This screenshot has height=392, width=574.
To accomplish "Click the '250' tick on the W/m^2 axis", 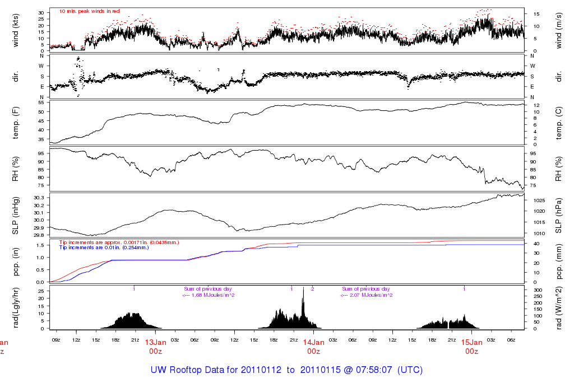I will (538, 297).
